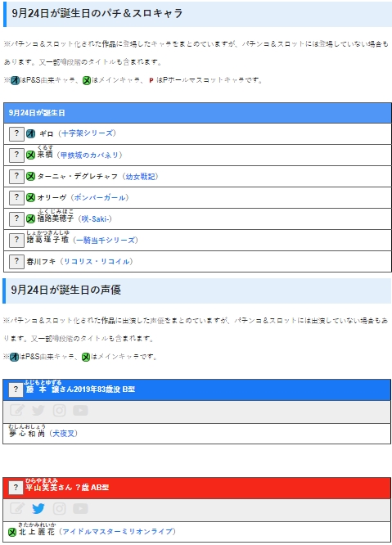
Task: Open the 咲-Saki- link
Action: click(x=97, y=219)
